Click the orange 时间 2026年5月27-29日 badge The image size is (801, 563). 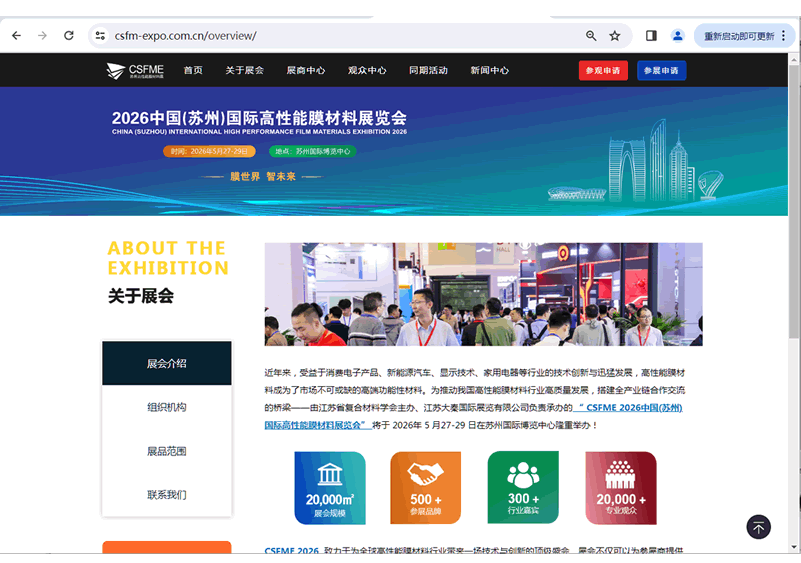point(209,151)
